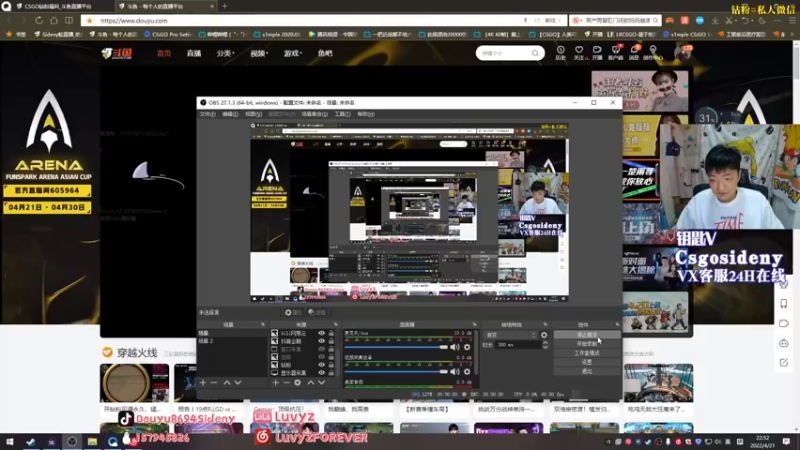Click the Douyu search magnifier icon

(x=535, y=53)
